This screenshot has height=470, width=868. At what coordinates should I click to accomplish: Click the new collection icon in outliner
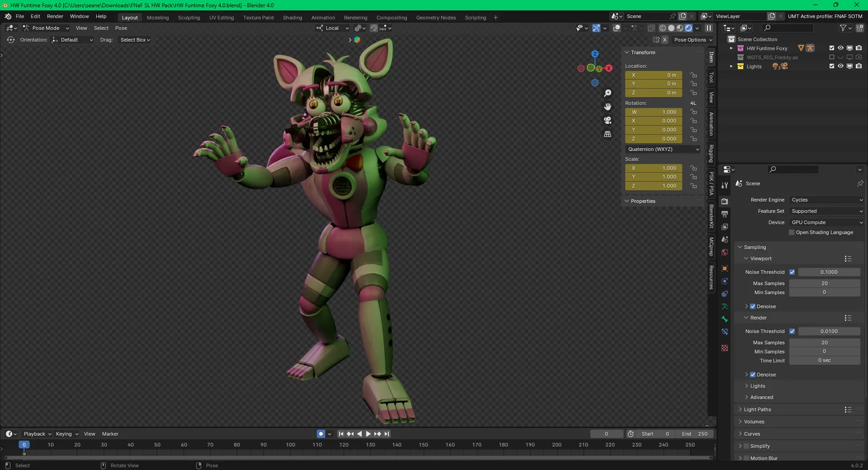[x=860, y=28]
